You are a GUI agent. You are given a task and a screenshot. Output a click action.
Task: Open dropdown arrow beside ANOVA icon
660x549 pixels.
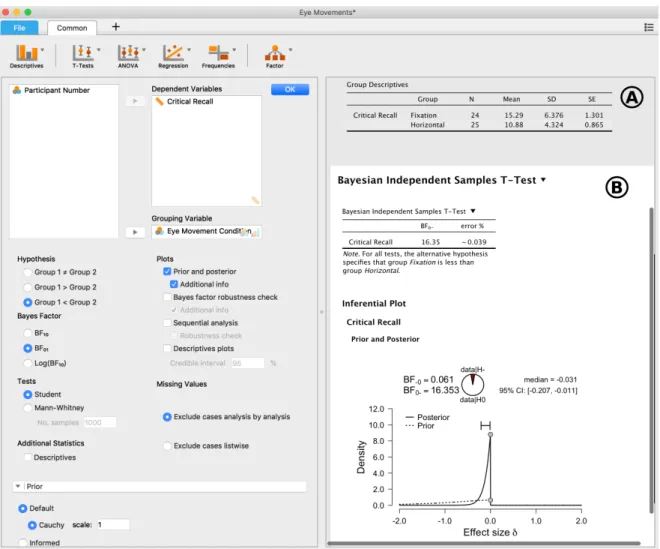click(x=144, y=50)
